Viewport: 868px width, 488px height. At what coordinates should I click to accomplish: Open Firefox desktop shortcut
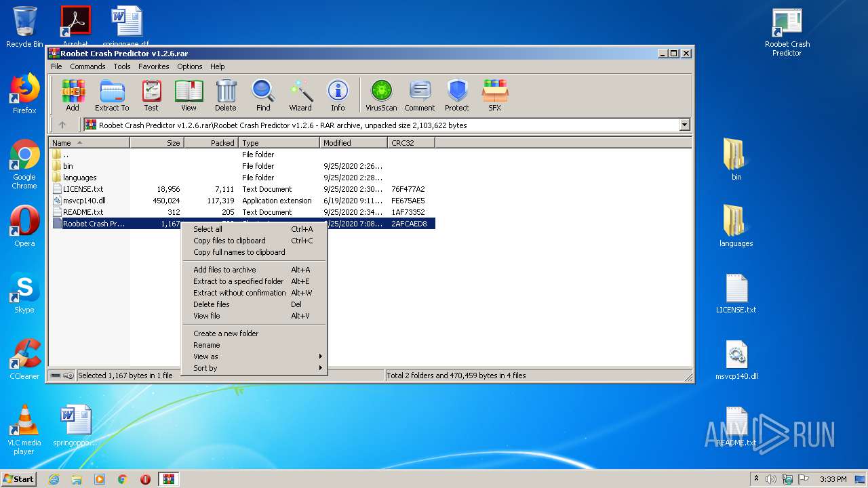click(x=24, y=94)
